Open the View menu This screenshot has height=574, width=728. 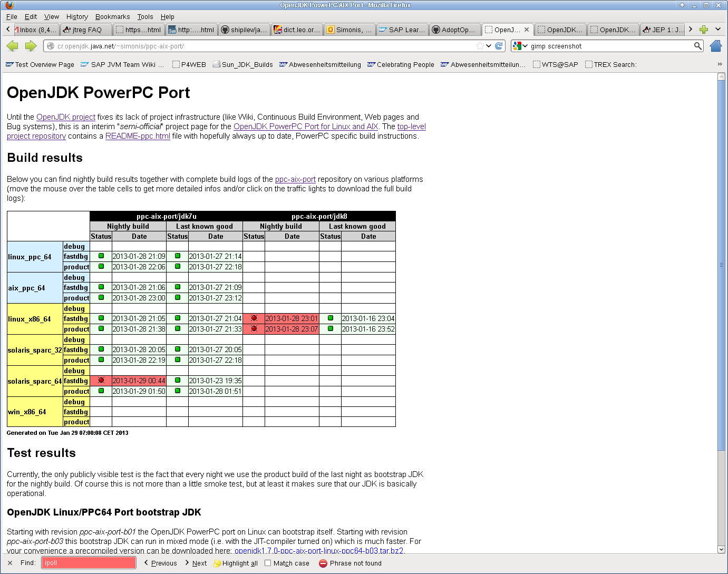click(52, 17)
